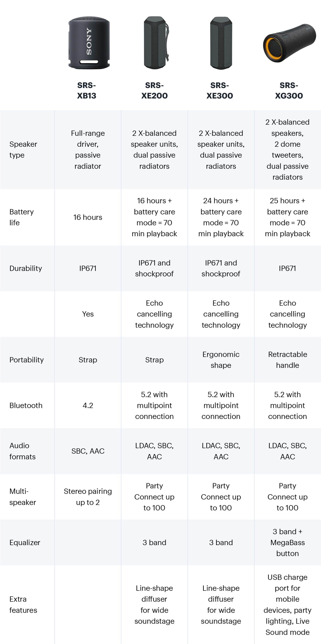Click the SRS-XE300 speaker image
This screenshot has width=321, height=644.
point(221,43)
